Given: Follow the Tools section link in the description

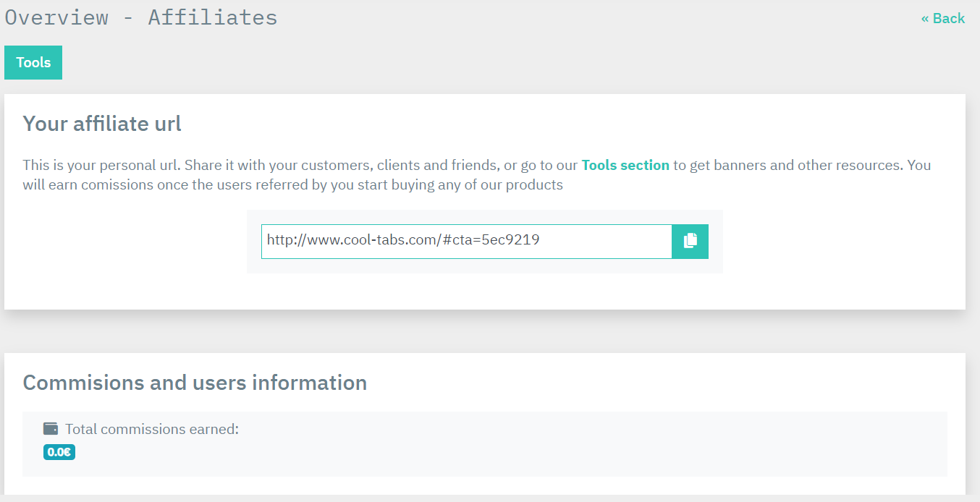Looking at the screenshot, I should [625, 165].
